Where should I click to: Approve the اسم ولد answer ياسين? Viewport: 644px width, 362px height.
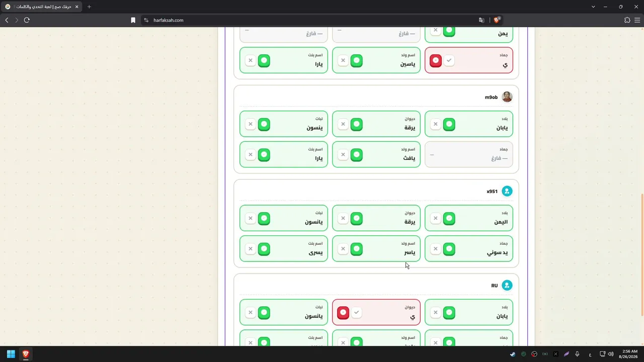coord(357,61)
